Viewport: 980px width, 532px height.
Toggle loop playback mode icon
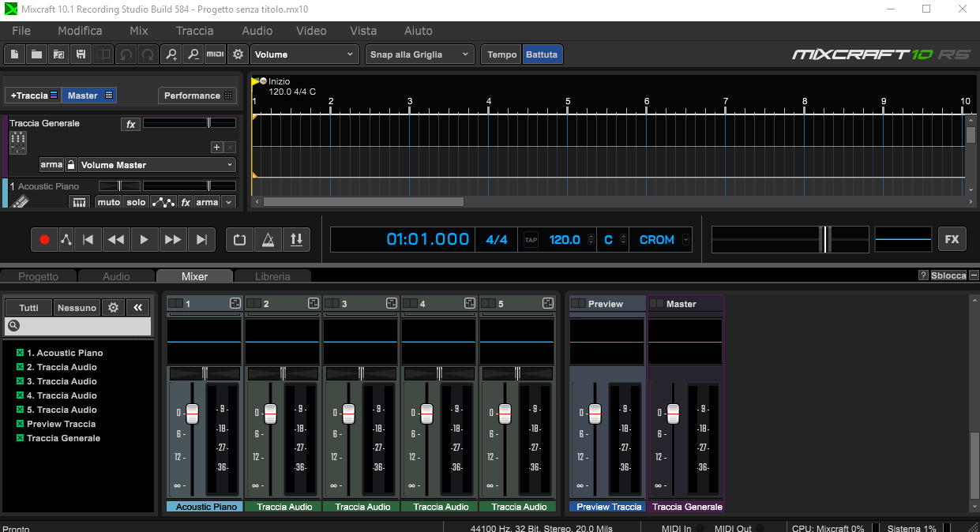[x=240, y=239]
